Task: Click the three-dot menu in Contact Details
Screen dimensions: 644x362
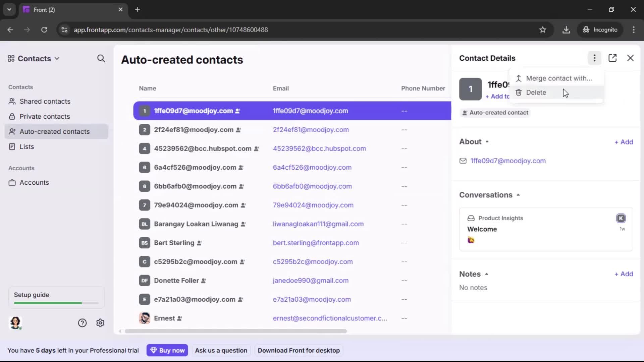Action: pyautogui.click(x=594, y=58)
